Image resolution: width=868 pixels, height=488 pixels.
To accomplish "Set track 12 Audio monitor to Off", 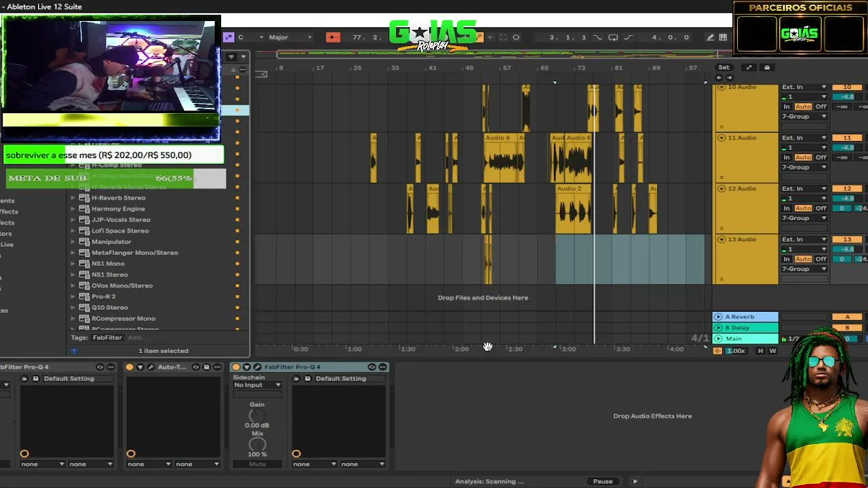I will point(821,208).
